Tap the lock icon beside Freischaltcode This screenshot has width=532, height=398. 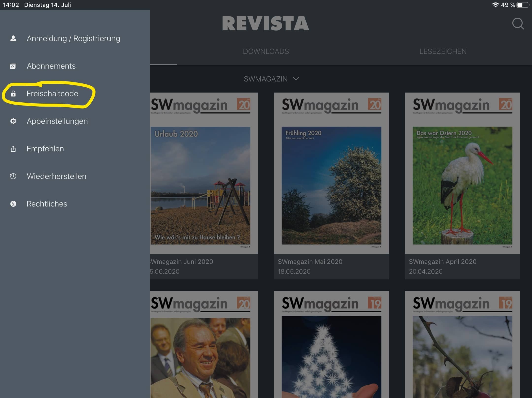tap(13, 94)
